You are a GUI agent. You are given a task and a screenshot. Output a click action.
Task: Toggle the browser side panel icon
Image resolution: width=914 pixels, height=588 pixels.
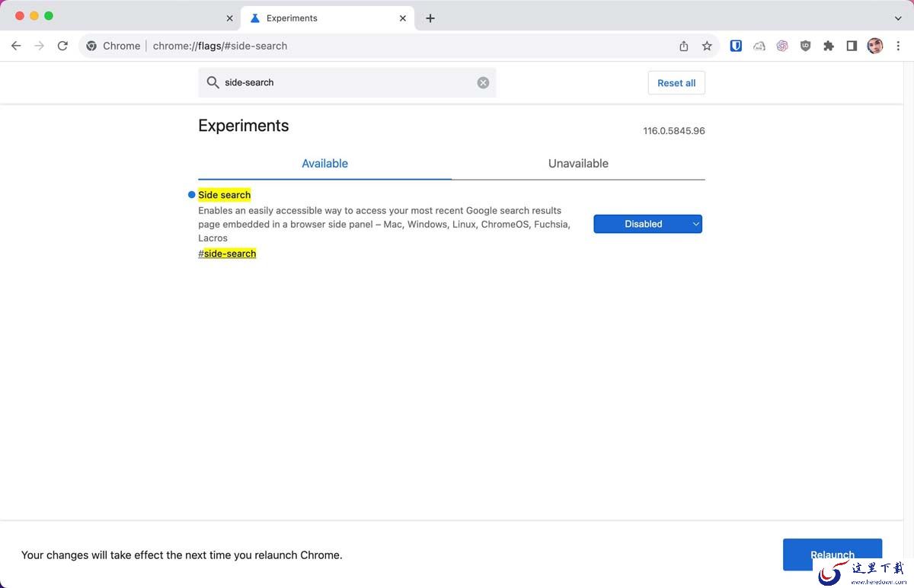[852, 46]
